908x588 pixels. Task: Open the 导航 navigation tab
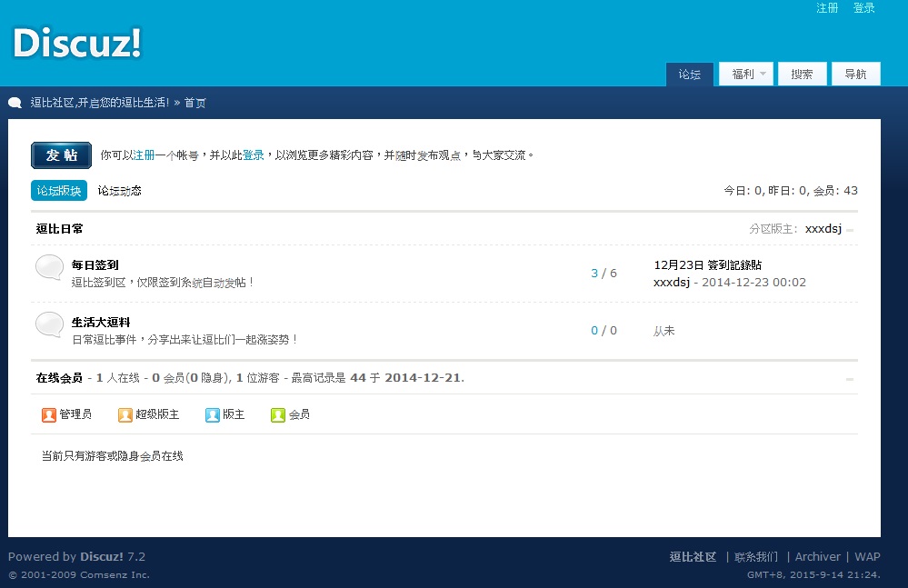(x=856, y=75)
